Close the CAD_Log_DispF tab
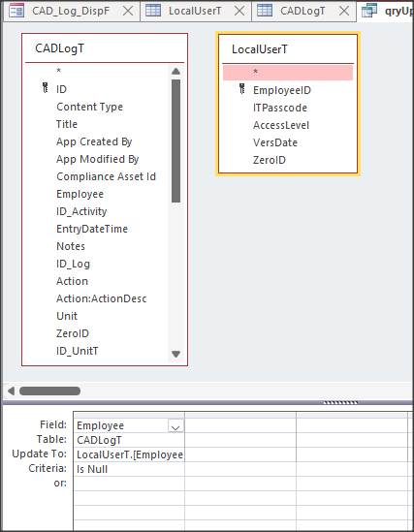 (x=128, y=11)
